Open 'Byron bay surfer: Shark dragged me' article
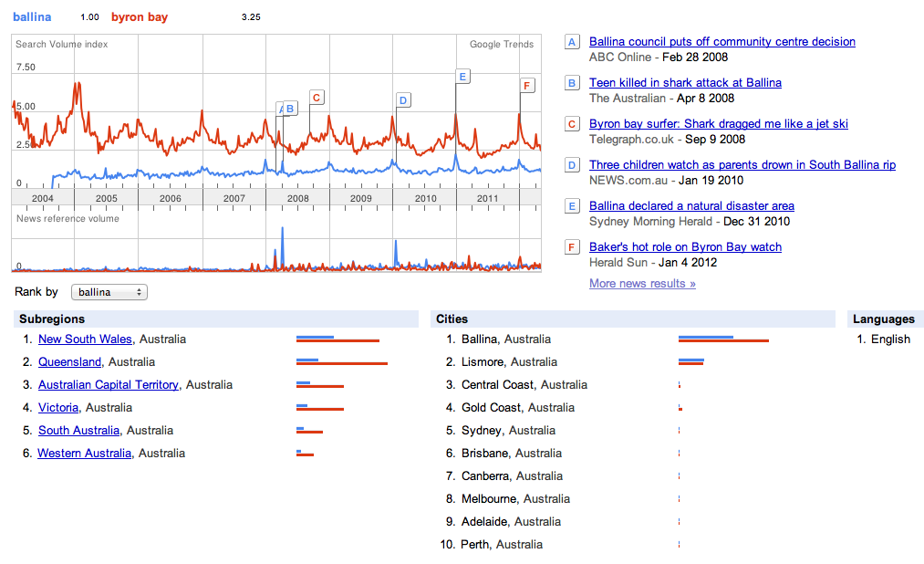The width and height of the screenshot is (924, 564). (719, 124)
